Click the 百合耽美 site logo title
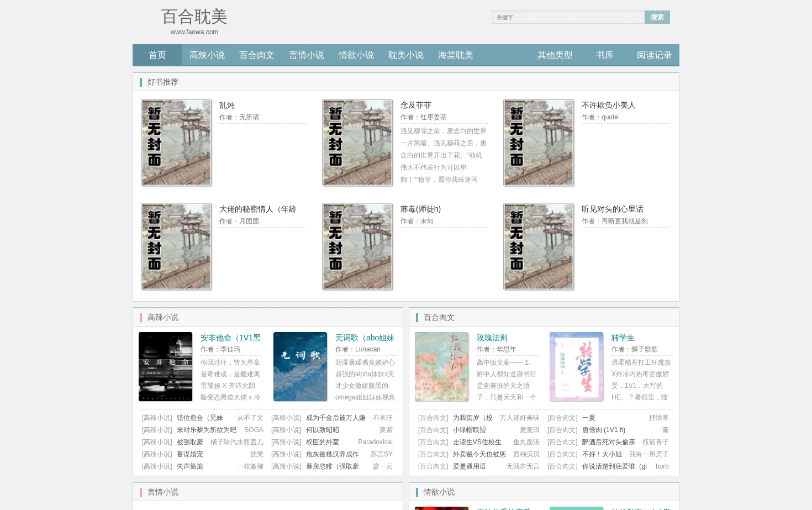 [x=194, y=17]
